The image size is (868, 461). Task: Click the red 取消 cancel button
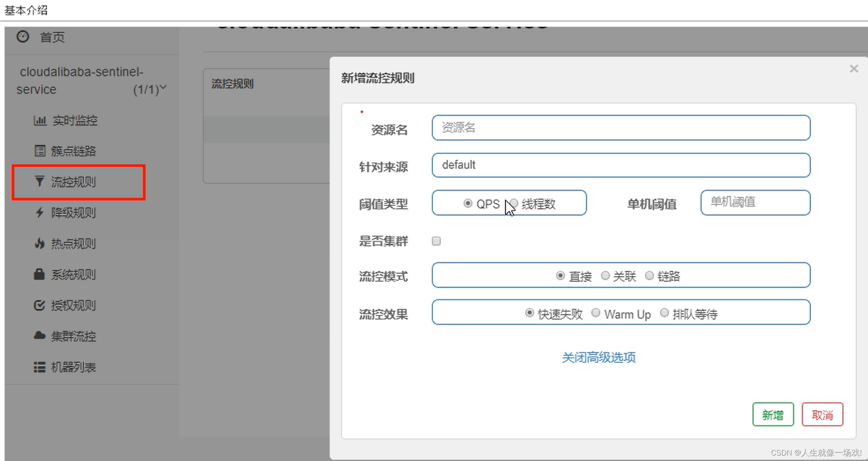822,415
